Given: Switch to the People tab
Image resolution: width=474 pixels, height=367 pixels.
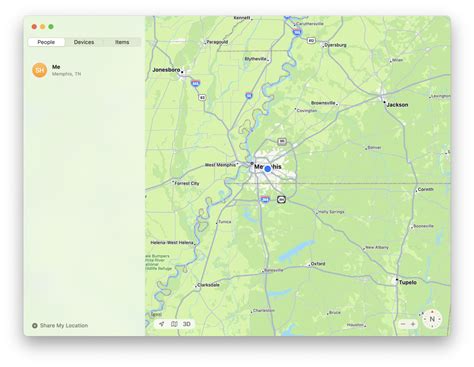Looking at the screenshot, I should 46,42.
